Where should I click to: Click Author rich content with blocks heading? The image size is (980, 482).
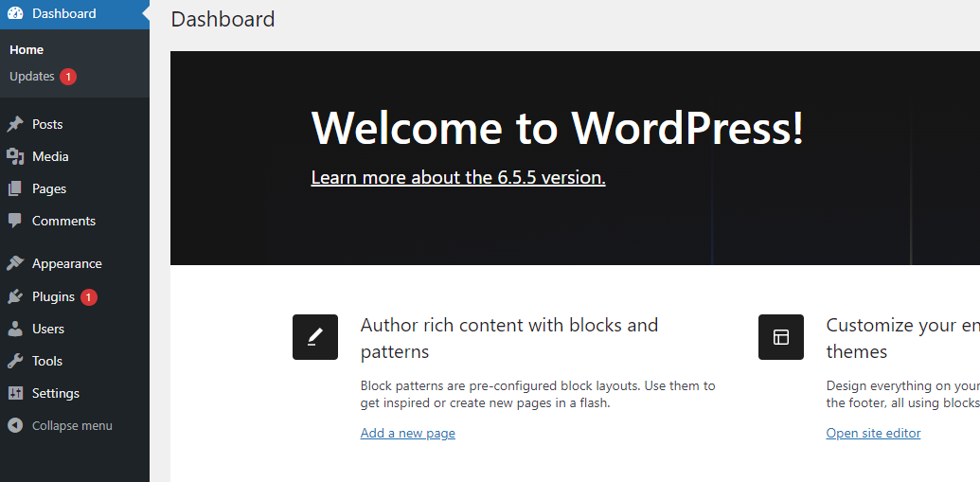509,338
